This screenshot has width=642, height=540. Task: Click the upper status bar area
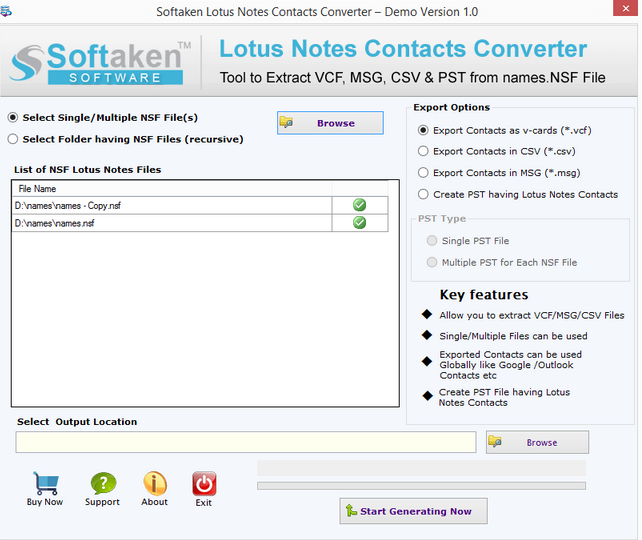(x=421, y=468)
